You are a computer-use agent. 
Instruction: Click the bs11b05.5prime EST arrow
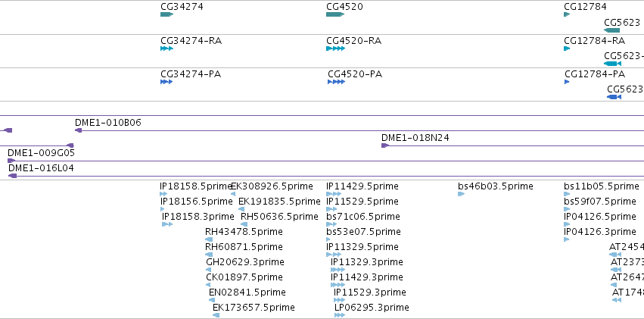[567, 194]
